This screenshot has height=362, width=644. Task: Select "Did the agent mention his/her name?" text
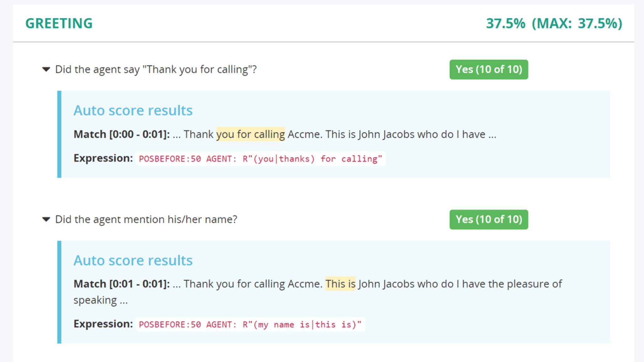pyautogui.click(x=146, y=219)
